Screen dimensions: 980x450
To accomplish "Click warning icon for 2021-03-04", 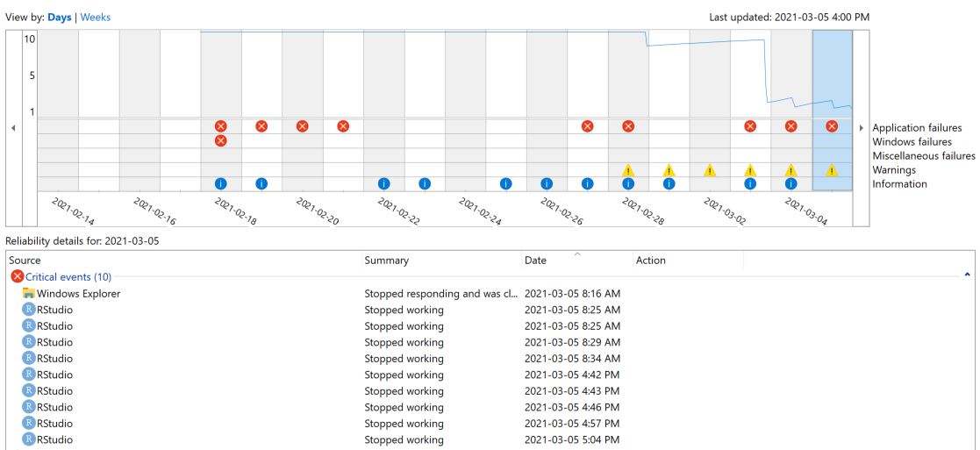I will (x=791, y=169).
